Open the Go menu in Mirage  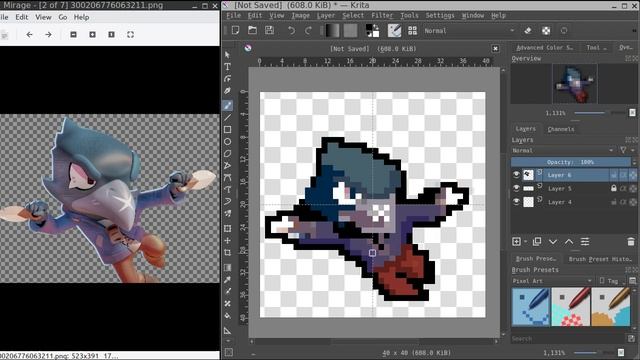[x=62, y=17]
